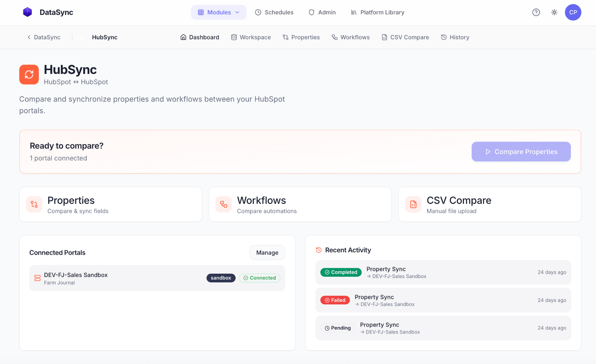Open the Pending Property Sync activity
This screenshot has width=596, height=364.
point(443,328)
